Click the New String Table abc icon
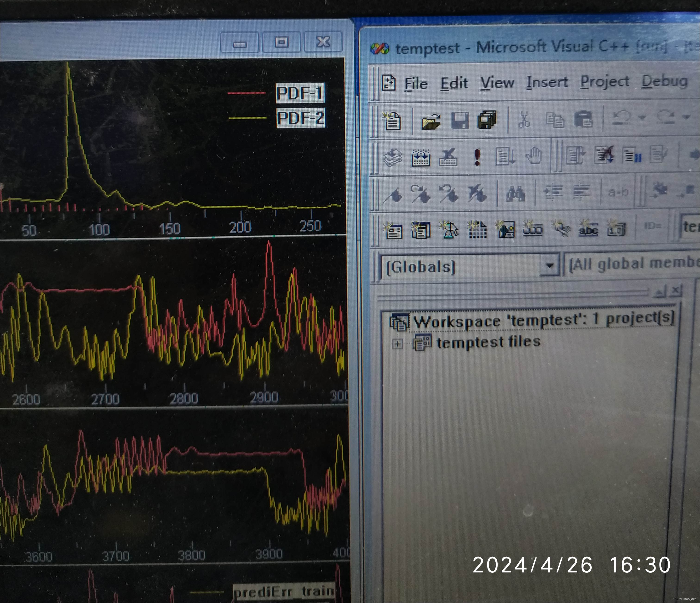 [x=588, y=229]
